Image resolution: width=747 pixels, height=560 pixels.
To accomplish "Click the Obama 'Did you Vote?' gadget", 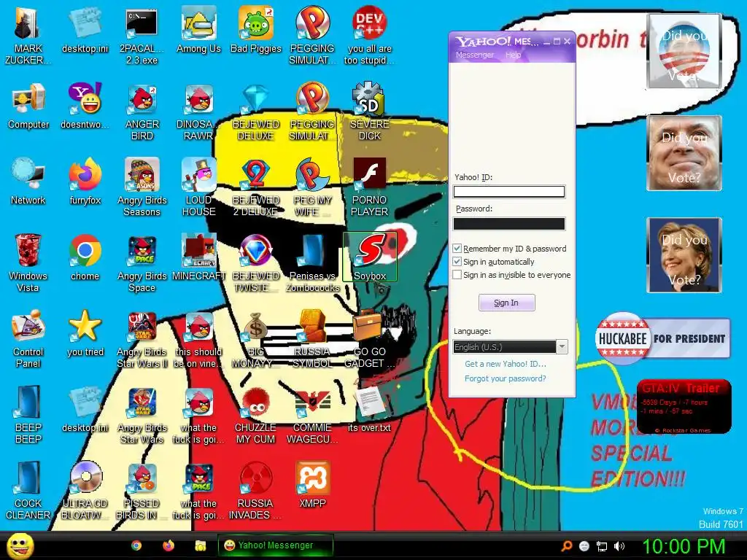I will [684, 51].
